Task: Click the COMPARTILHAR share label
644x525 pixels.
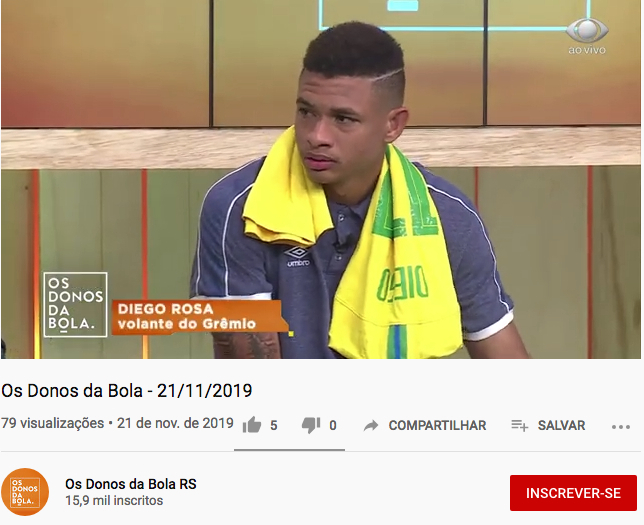Action: 437,426
